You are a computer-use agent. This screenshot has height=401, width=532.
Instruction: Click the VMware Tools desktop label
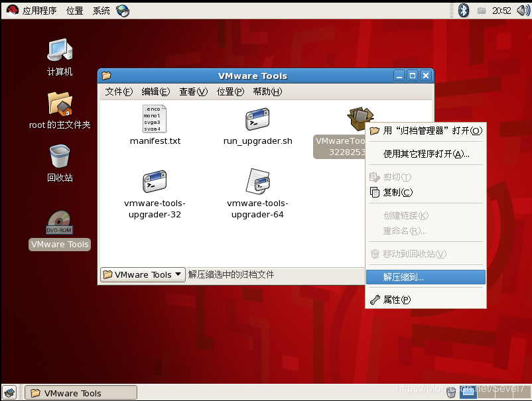60,245
